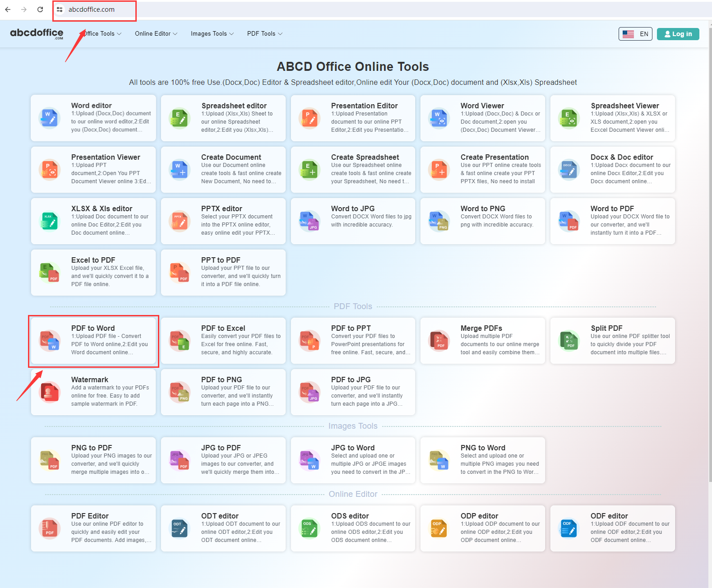Click the JPG to Word icon
Image resolution: width=712 pixels, height=588 pixels.
point(310,460)
